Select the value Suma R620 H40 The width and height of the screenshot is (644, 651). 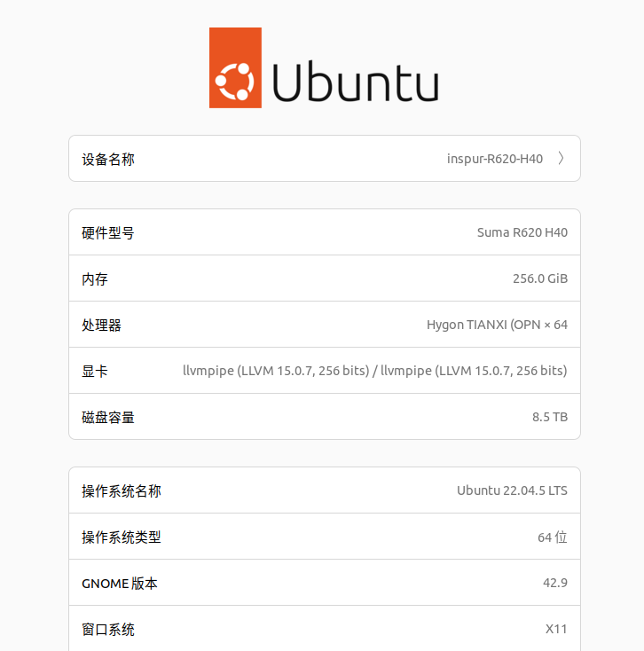point(522,232)
